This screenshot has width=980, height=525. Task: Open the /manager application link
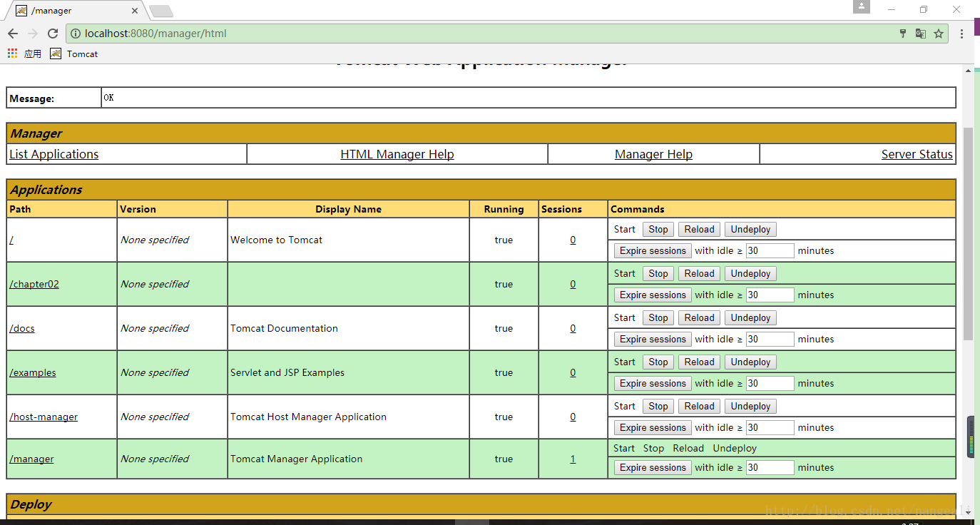click(x=31, y=459)
